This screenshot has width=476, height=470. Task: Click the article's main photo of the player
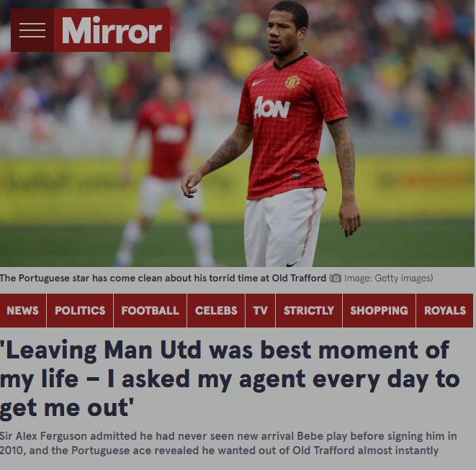point(237,133)
